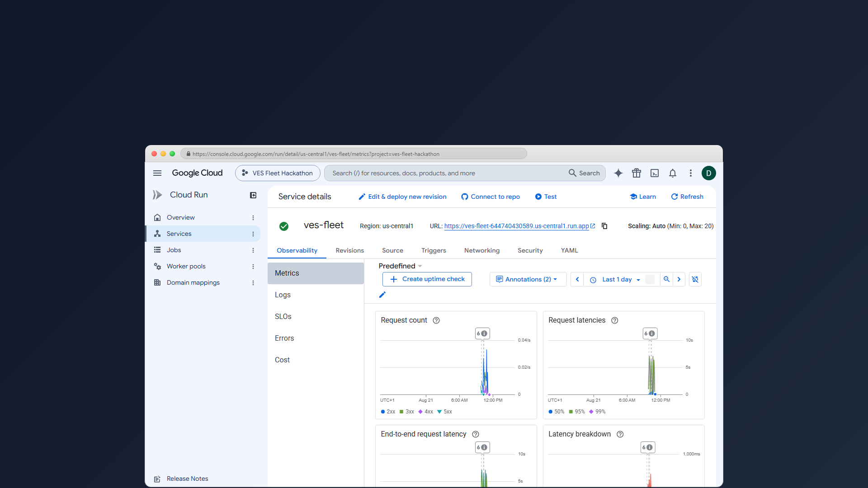Open the Last 1 day time selector

coord(617,280)
